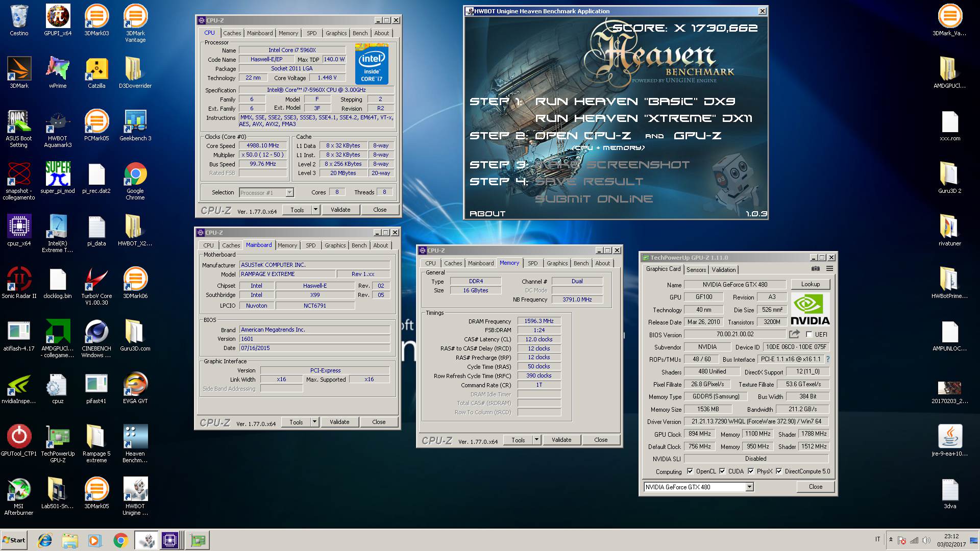Toggle the DirectCompute 5.0 checkbox
The height and width of the screenshot is (551, 980).
(779, 471)
